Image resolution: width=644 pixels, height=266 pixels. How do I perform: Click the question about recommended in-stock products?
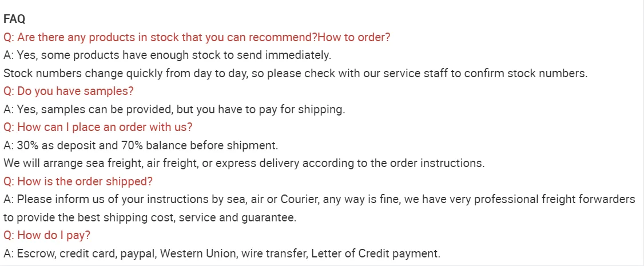coord(197,37)
